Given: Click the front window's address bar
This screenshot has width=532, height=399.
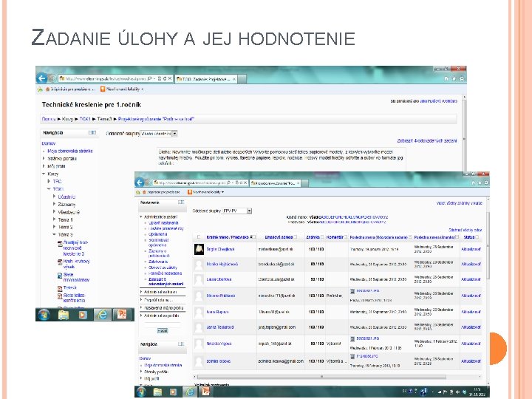Looking at the screenshot, I should pyautogui.click(x=200, y=183).
